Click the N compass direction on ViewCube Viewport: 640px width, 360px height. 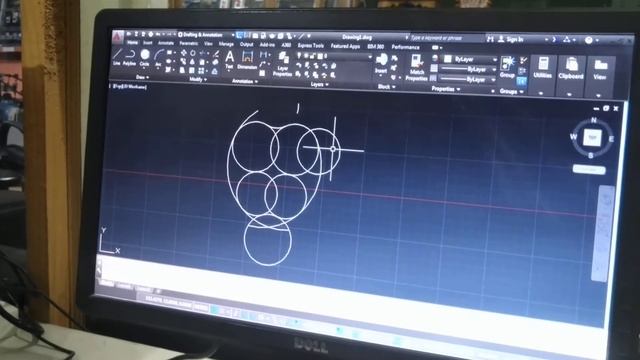[x=593, y=120]
